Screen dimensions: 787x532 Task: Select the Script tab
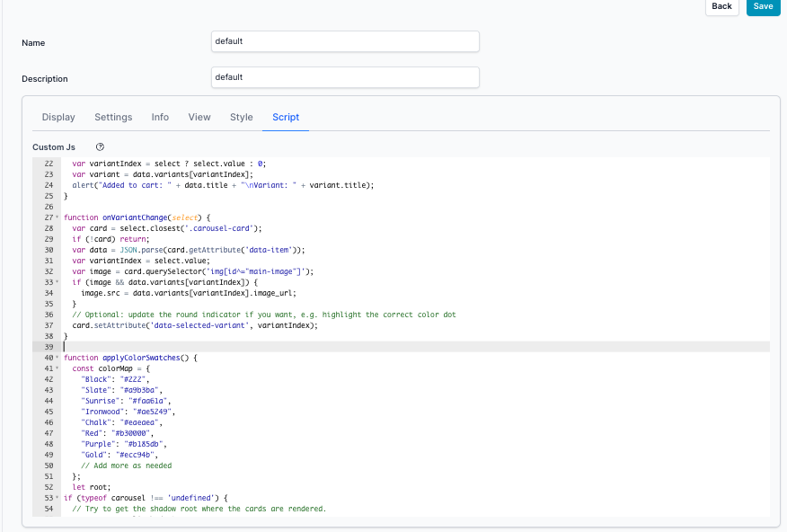click(x=286, y=117)
